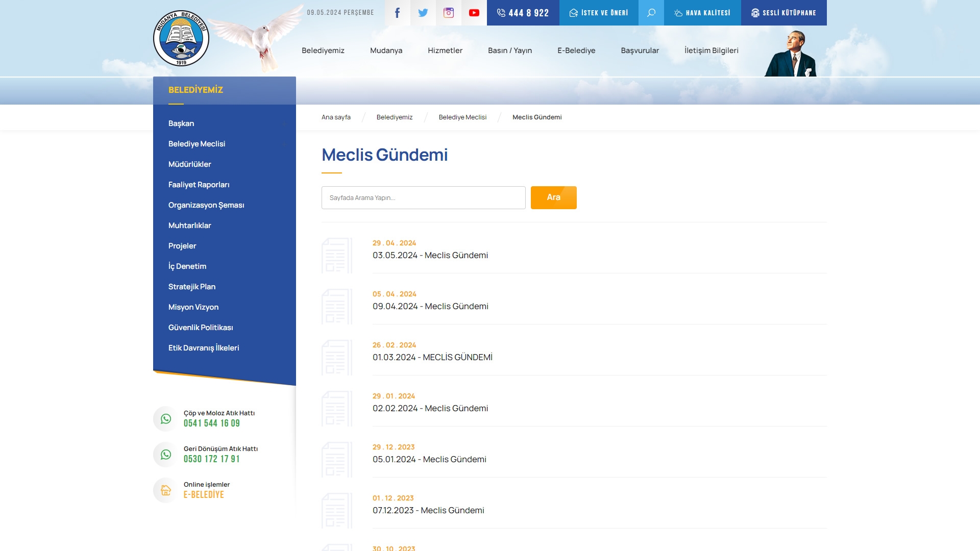This screenshot has height=551, width=980.
Task: Call the 444 8 922 phone button
Action: click(523, 13)
